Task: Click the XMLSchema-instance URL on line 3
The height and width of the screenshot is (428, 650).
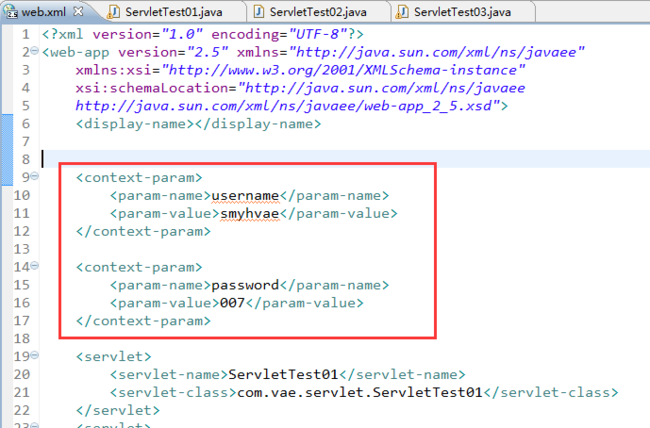Action: (343, 70)
